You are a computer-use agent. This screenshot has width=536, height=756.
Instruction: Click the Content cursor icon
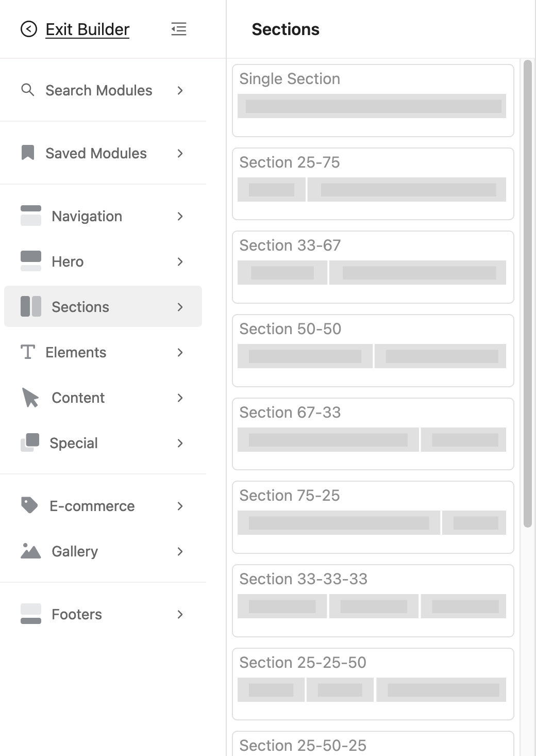pos(30,398)
